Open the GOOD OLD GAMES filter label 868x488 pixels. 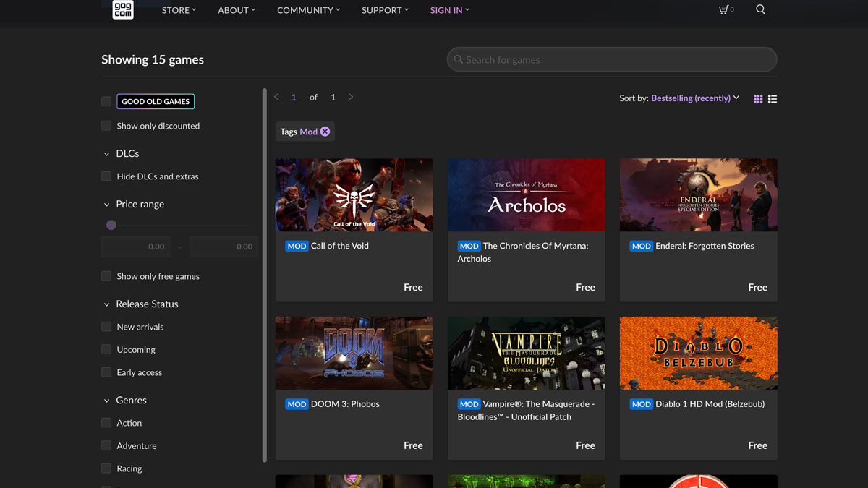click(156, 101)
